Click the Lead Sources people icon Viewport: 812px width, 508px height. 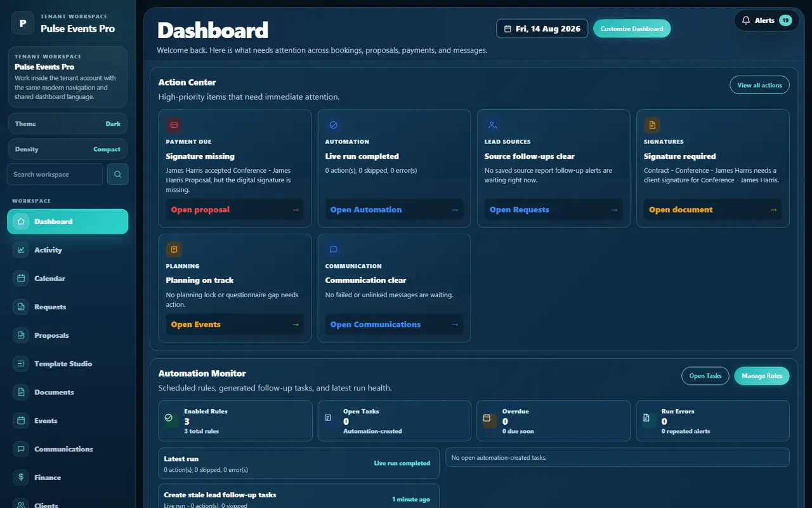pos(492,125)
